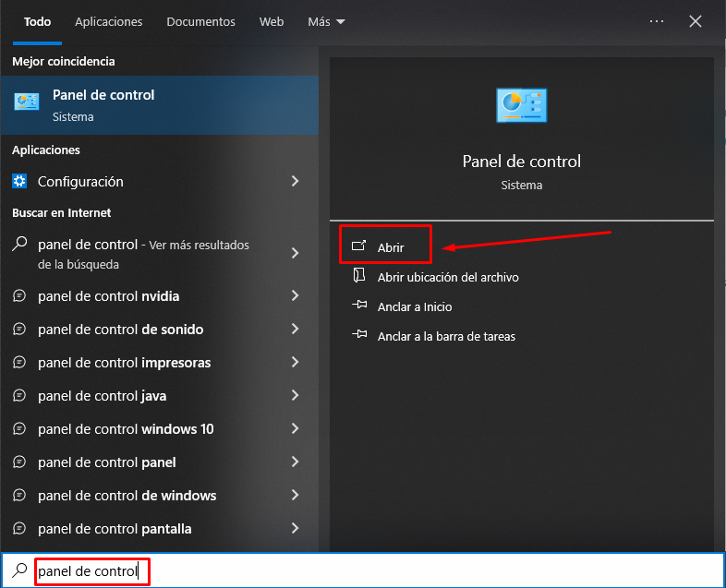Open the Configuración app result

click(160, 181)
